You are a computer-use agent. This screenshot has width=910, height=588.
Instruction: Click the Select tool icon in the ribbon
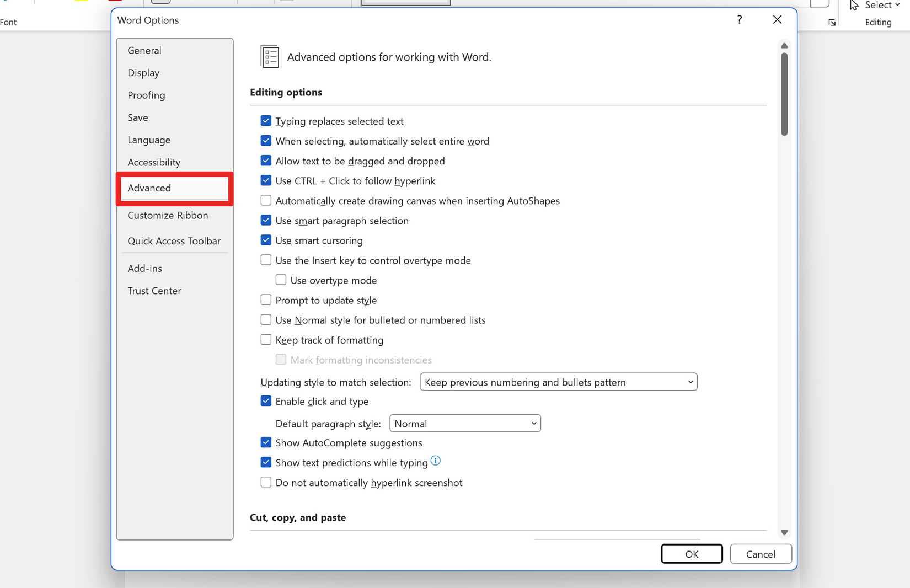[854, 5]
